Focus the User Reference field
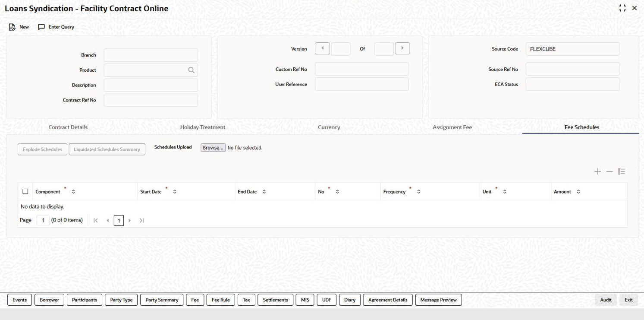644x320 pixels. pyautogui.click(x=362, y=84)
